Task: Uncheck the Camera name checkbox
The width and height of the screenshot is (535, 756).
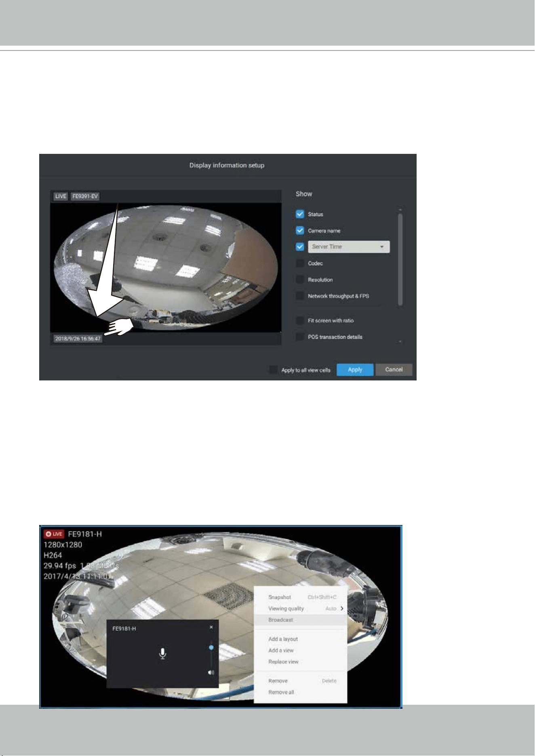Action: pos(300,231)
